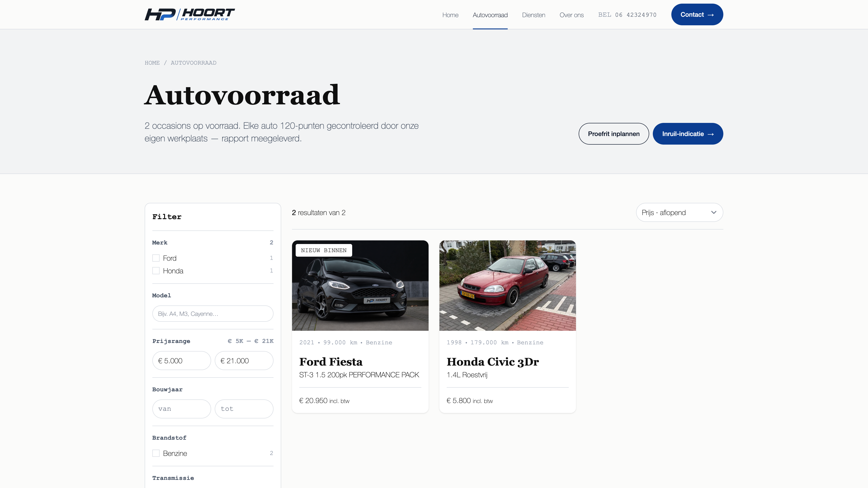The image size is (868, 488).
Task: Click the minimum price € 5.000 field
Action: tap(181, 361)
